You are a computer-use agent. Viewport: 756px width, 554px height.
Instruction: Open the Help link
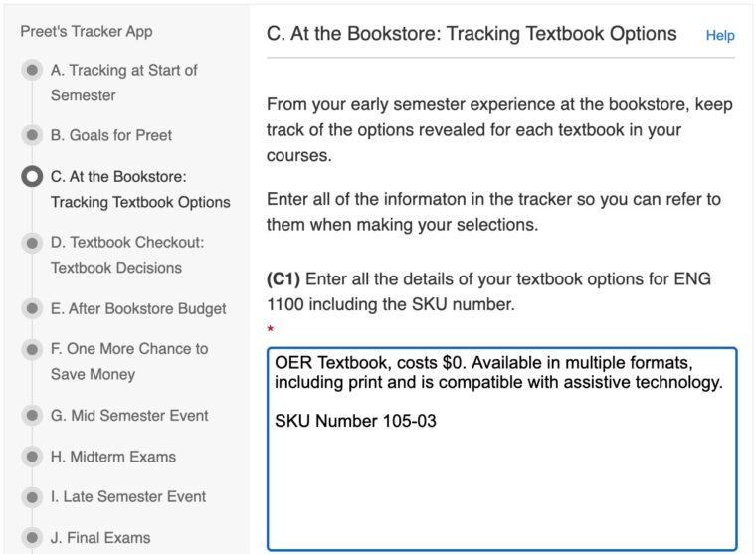tap(720, 36)
